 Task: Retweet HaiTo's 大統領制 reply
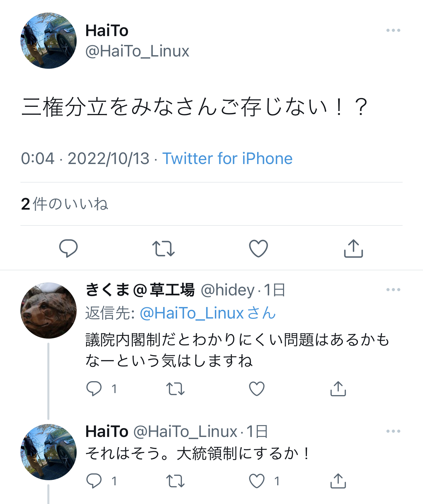tap(175, 481)
